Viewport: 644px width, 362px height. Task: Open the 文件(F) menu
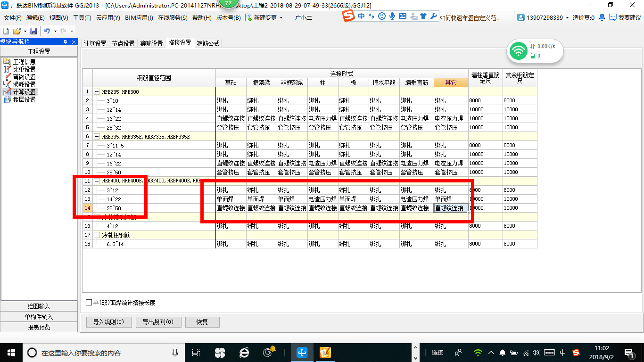click(13, 17)
